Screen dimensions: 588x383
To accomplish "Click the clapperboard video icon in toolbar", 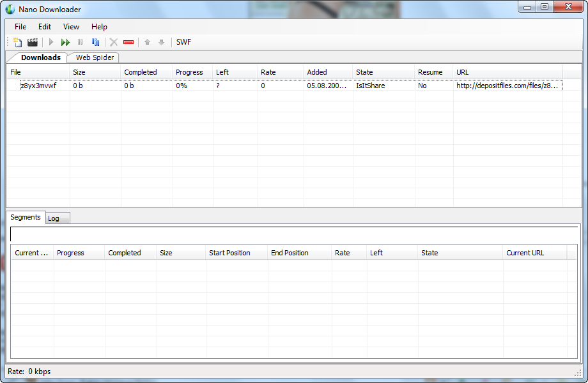I will point(33,42).
